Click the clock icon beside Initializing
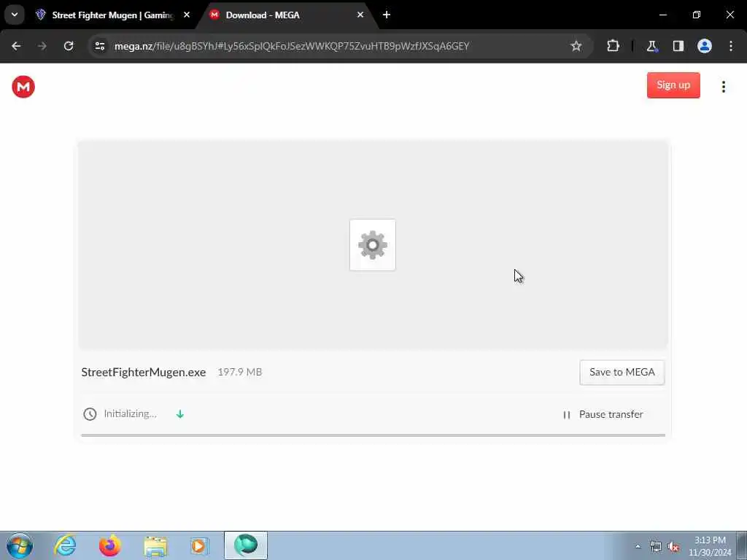The height and width of the screenshot is (560, 747). pyautogui.click(x=90, y=414)
